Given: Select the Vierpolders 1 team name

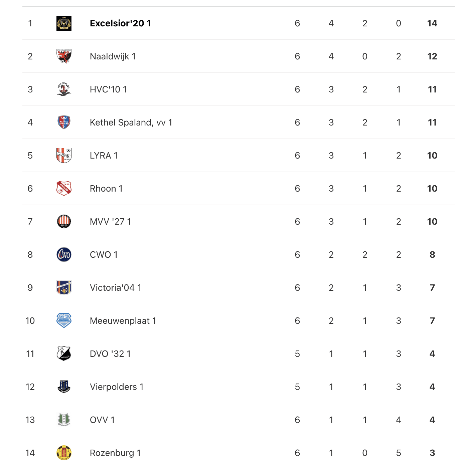Looking at the screenshot, I should [117, 387].
